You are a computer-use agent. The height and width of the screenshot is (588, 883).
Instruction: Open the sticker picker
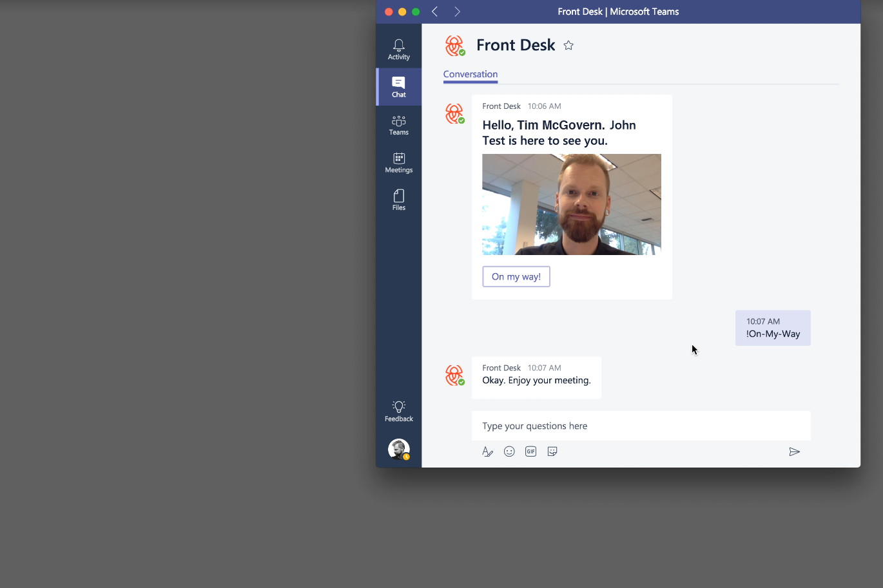(552, 451)
